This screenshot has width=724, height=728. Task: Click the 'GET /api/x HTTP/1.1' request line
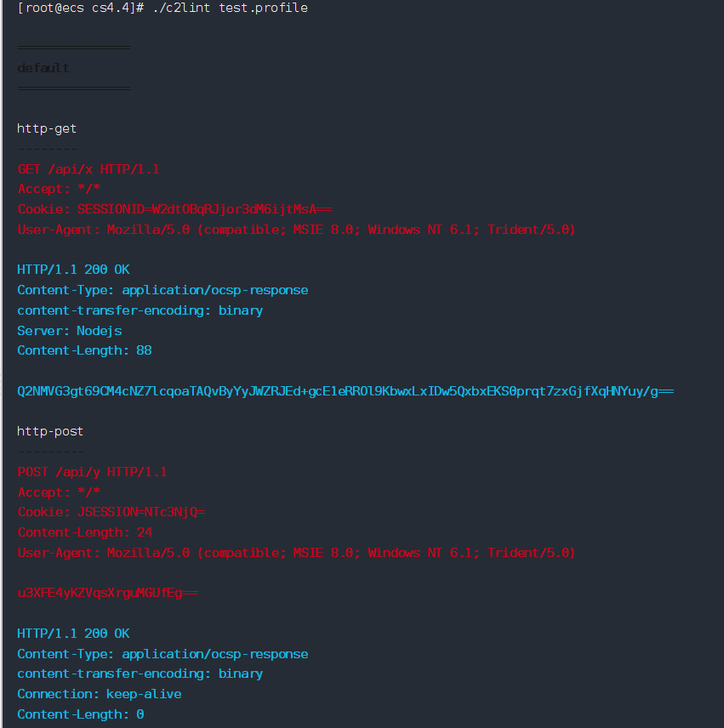tap(88, 169)
